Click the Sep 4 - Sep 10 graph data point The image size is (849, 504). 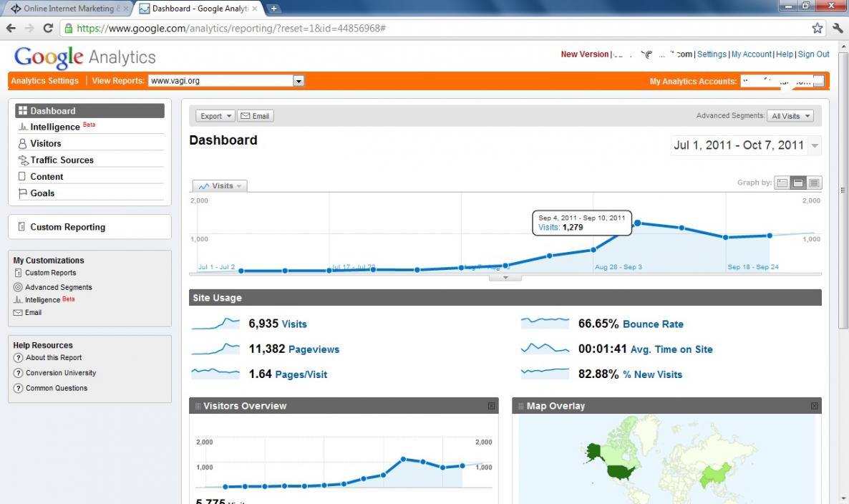(x=637, y=223)
